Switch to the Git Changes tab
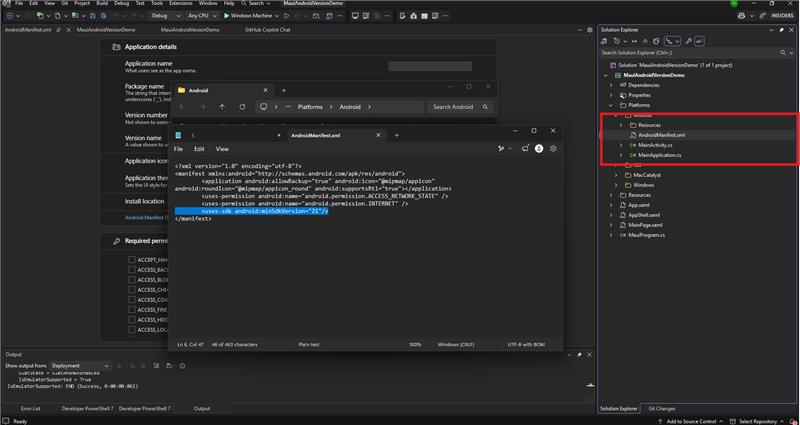 coord(662,409)
